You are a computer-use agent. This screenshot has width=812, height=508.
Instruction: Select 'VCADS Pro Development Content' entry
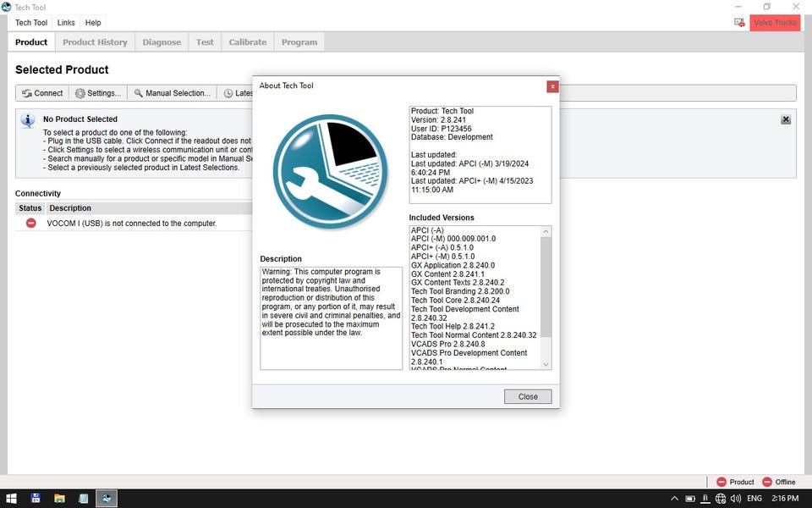pyautogui.click(x=469, y=356)
